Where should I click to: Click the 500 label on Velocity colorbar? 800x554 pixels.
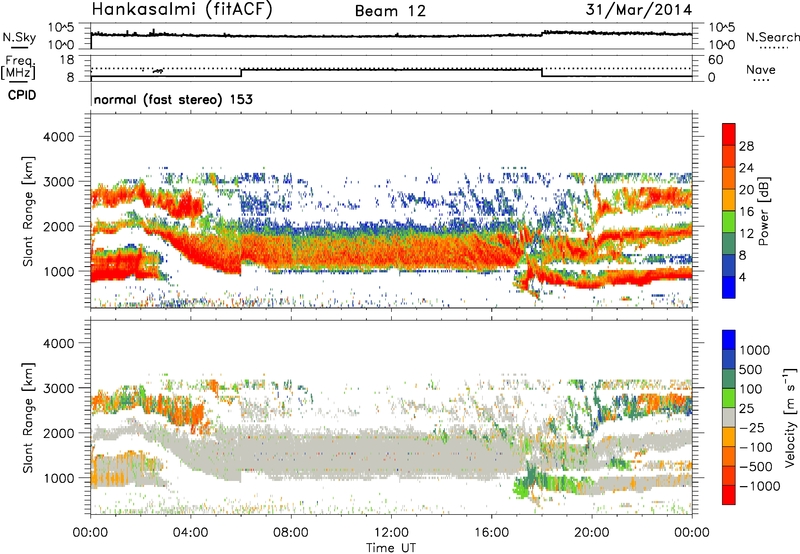pyautogui.click(x=751, y=369)
